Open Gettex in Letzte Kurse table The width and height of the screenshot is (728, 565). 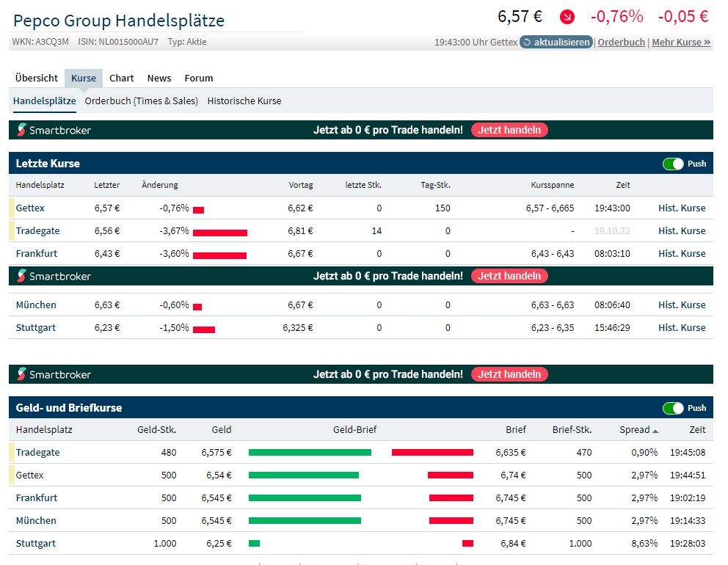click(30, 208)
